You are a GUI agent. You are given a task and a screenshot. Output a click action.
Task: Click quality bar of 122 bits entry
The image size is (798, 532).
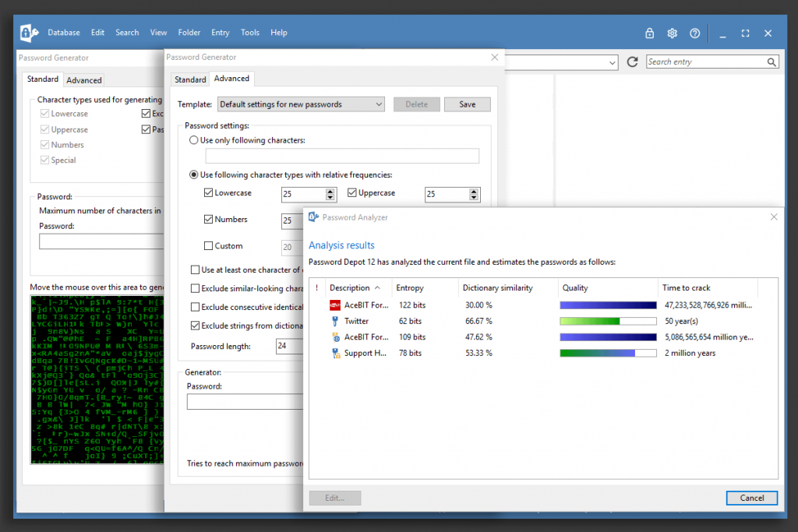(608, 305)
